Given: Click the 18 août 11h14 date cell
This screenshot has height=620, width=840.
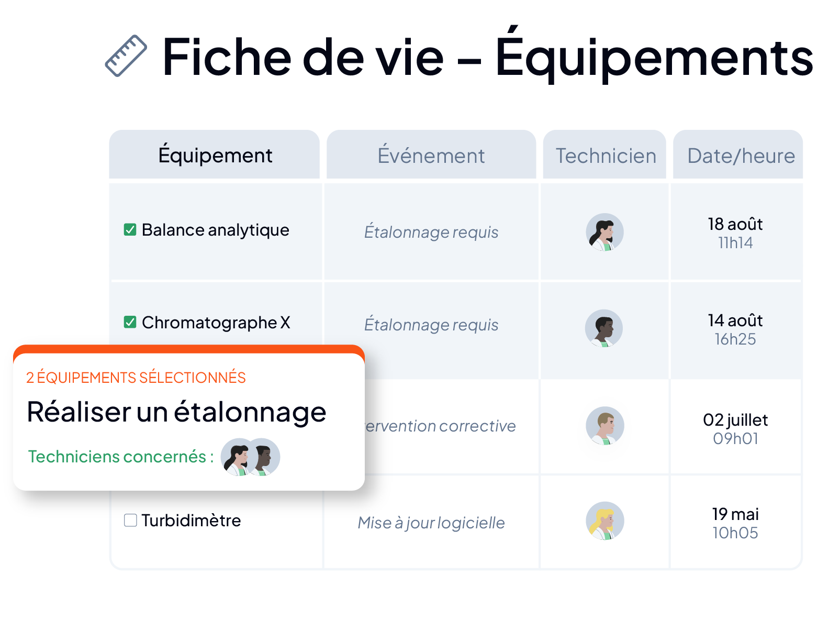Looking at the screenshot, I should [x=735, y=233].
